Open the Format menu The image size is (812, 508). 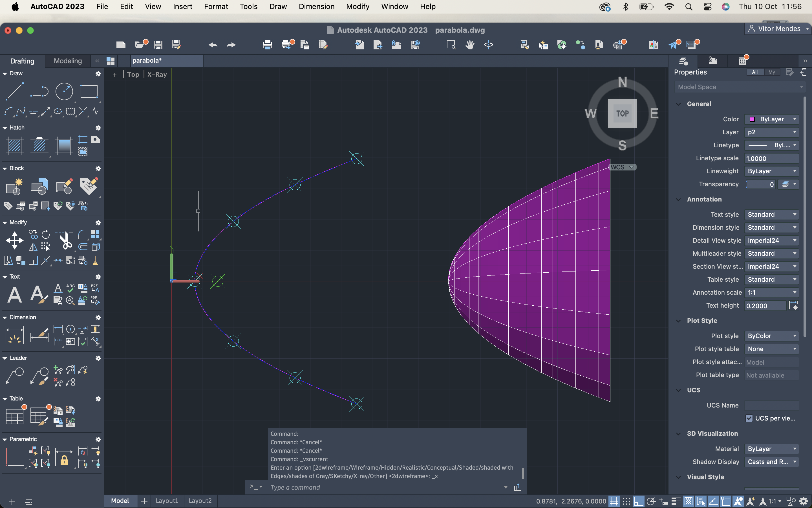(216, 6)
